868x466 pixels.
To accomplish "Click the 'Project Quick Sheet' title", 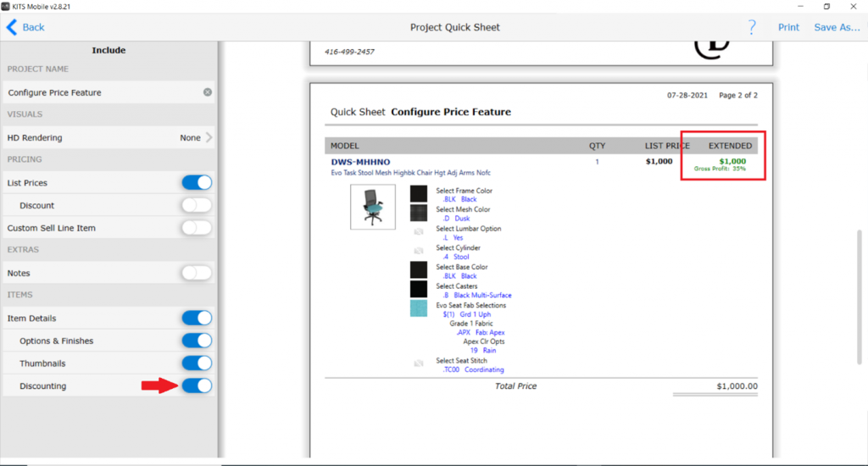I will point(454,27).
